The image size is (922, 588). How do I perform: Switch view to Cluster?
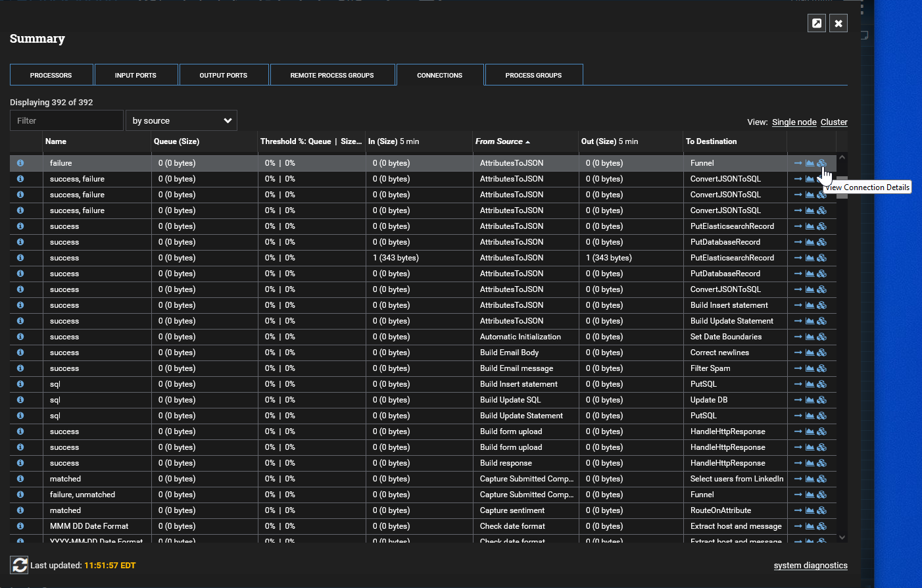click(x=834, y=122)
